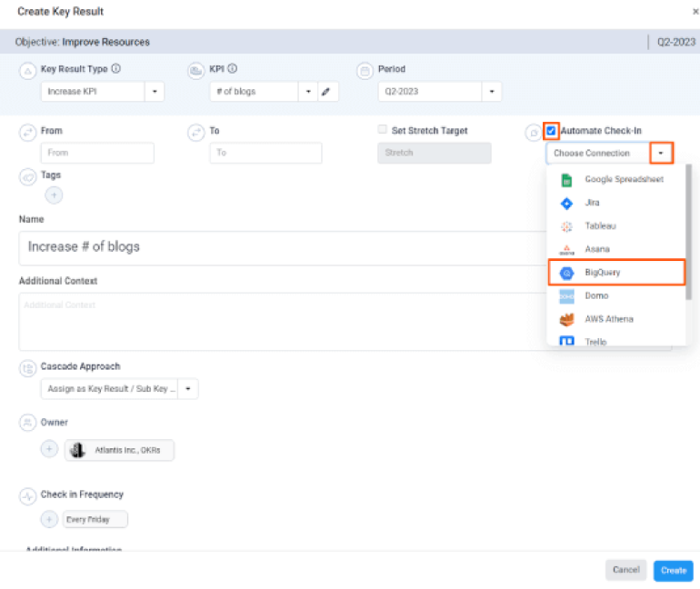Click the Create button
This screenshot has width=700, height=589.
(x=674, y=571)
